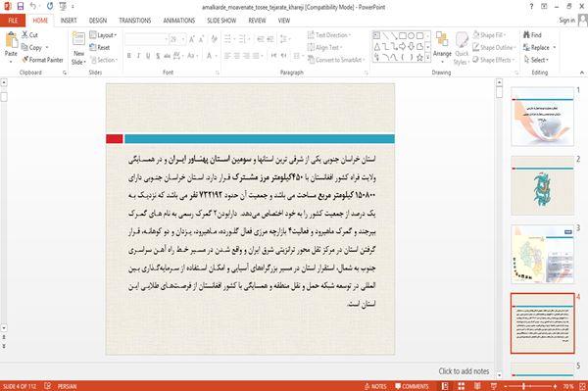588x391 pixels.
Task: Switch to the Design tab
Action: (98, 21)
